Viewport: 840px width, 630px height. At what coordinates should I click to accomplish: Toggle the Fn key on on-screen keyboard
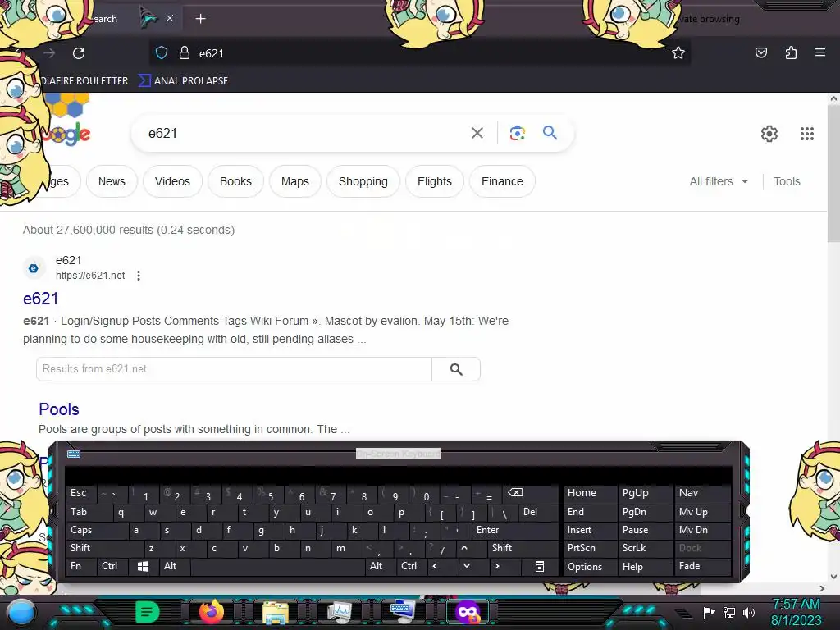click(x=81, y=566)
